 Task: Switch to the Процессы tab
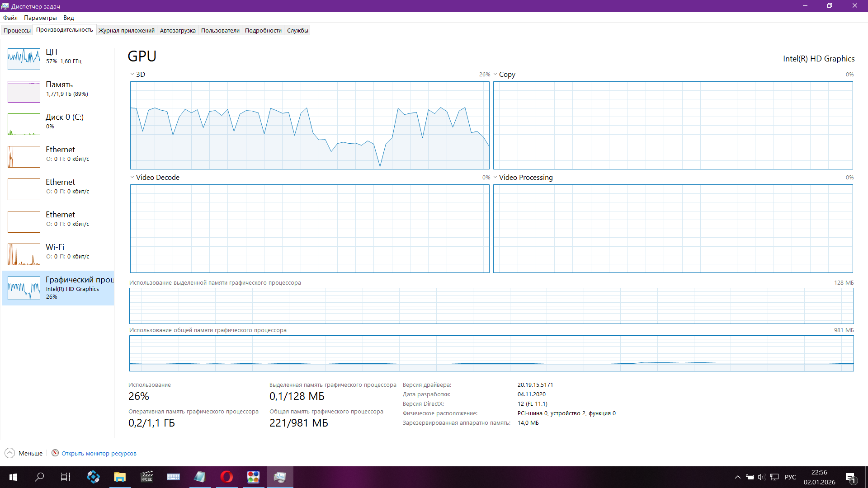(x=17, y=30)
